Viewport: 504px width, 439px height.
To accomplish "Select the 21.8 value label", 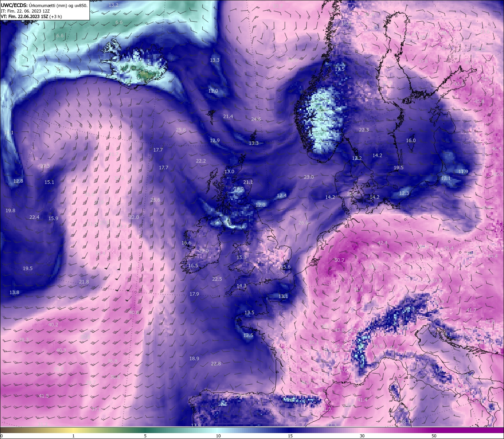I will pyautogui.click(x=84, y=282).
